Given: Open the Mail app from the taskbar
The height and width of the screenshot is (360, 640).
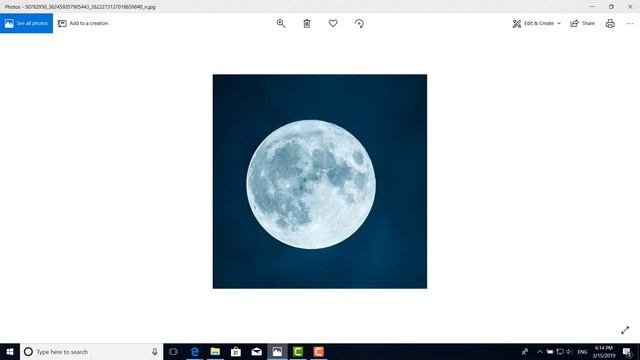Looking at the screenshot, I should point(256,351).
